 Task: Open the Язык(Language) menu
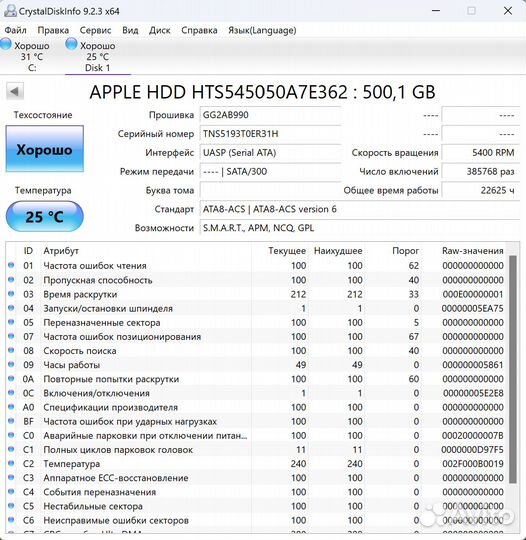[262, 30]
